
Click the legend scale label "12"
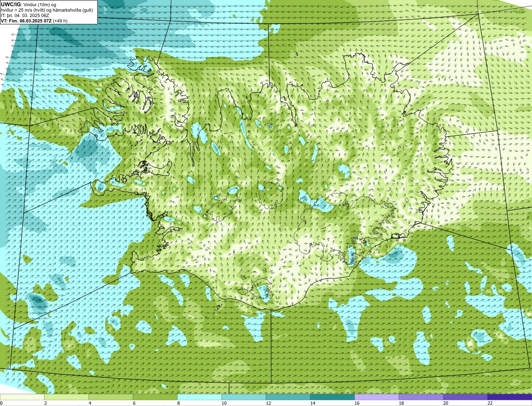(268, 403)
